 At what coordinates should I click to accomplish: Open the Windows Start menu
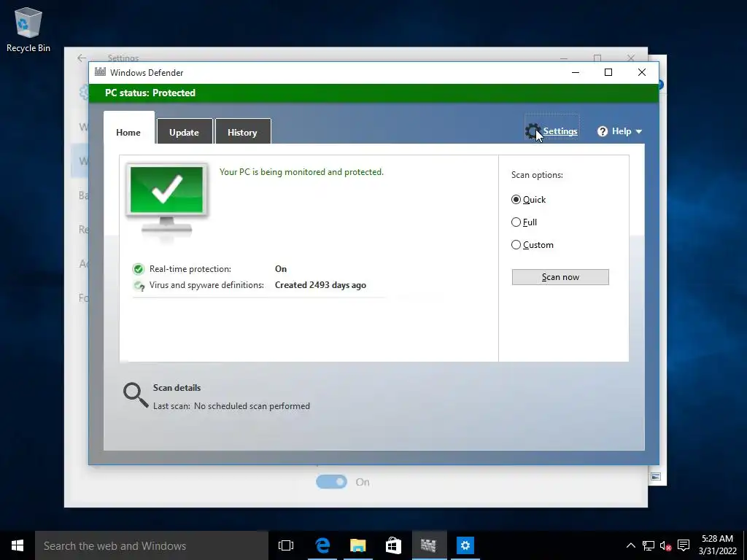coord(18,545)
